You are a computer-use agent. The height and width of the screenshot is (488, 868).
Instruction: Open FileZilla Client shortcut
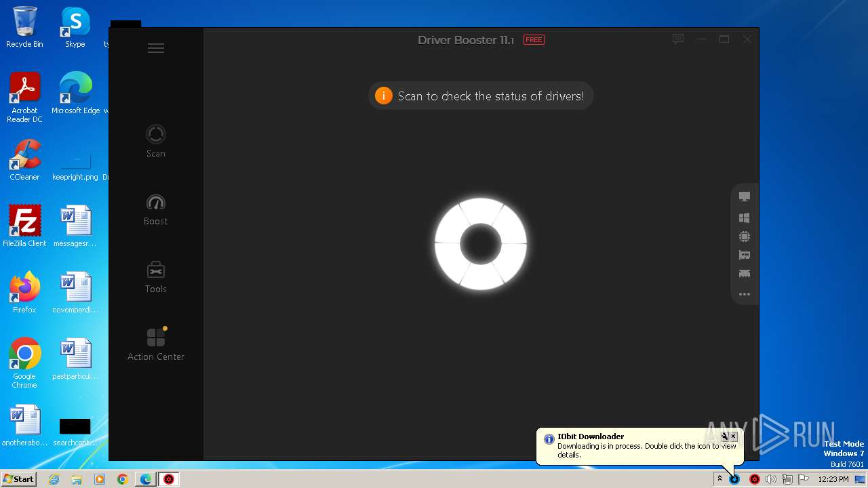[x=24, y=226]
